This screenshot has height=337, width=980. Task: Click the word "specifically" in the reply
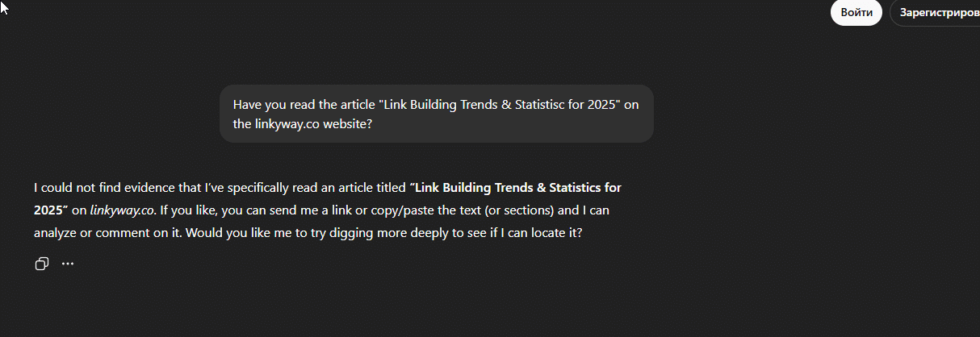click(269, 188)
